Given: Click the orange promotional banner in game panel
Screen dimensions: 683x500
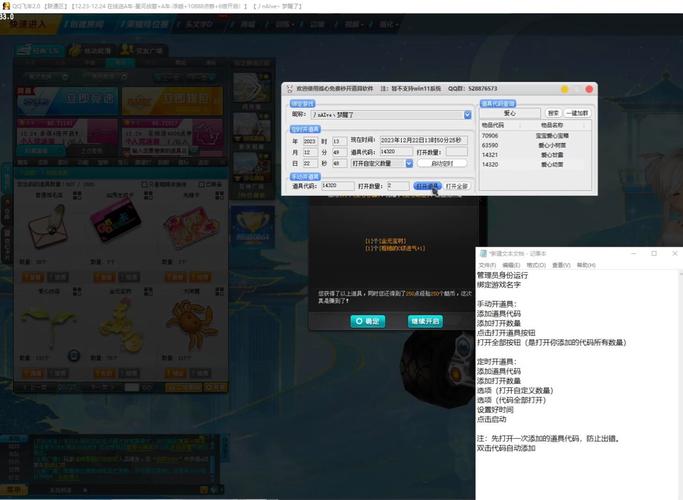Looking at the screenshot, I should 172,101.
